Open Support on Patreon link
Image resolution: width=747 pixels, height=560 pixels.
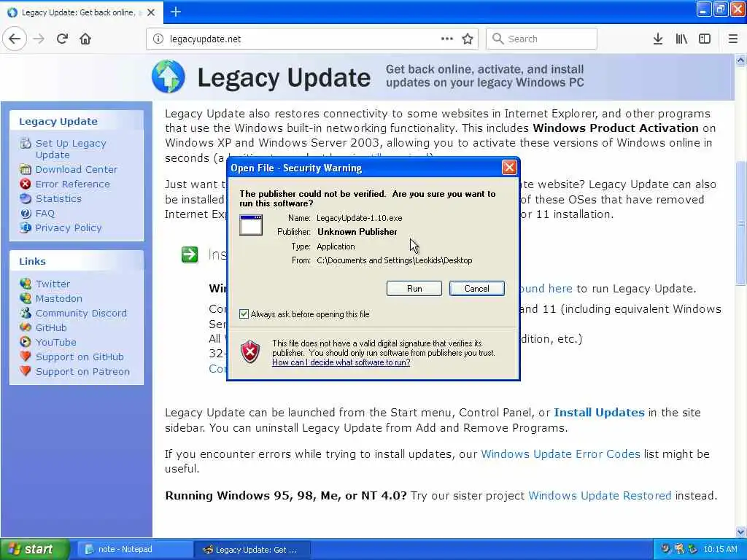tap(82, 371)
